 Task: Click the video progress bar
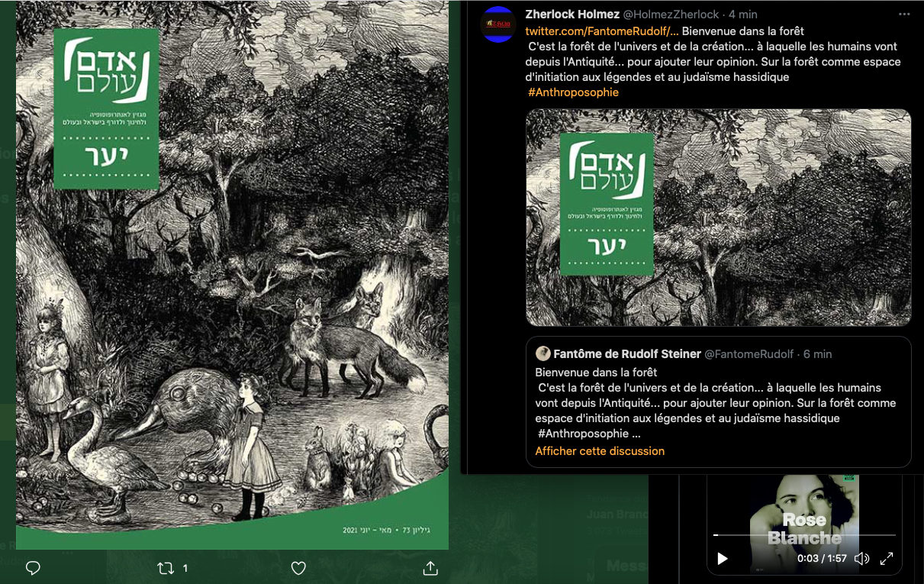804,535
